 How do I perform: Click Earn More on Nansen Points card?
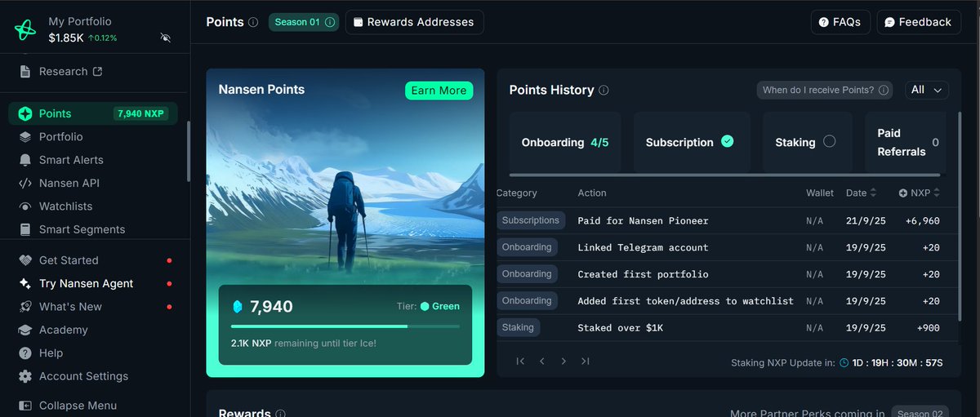tap(439, 91)
